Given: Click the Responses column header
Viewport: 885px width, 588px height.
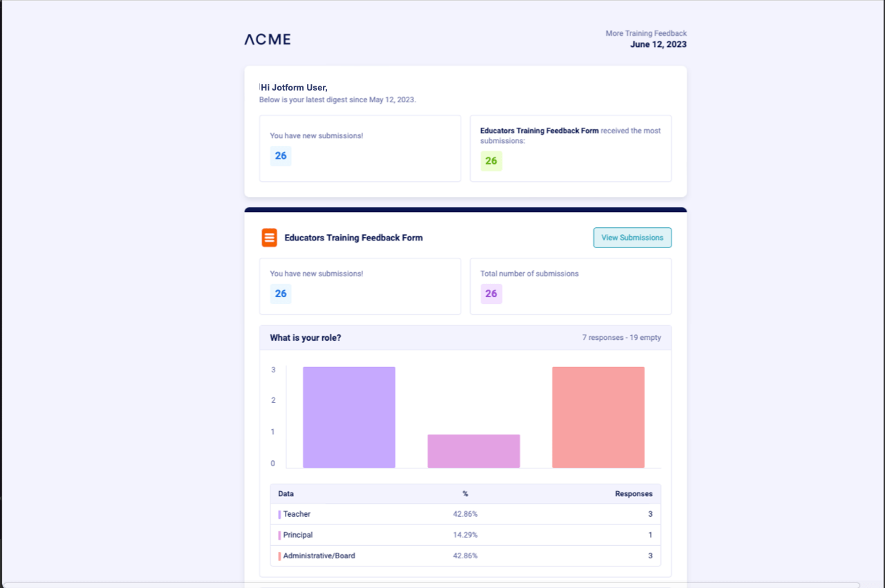Looking at the screenshot, I should point(634,494).
